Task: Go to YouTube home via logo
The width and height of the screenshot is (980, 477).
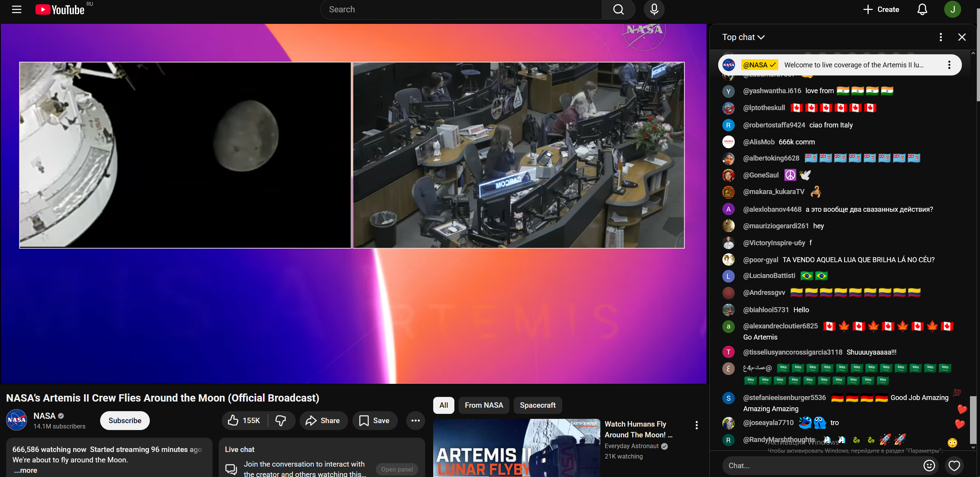Action: 60,9
